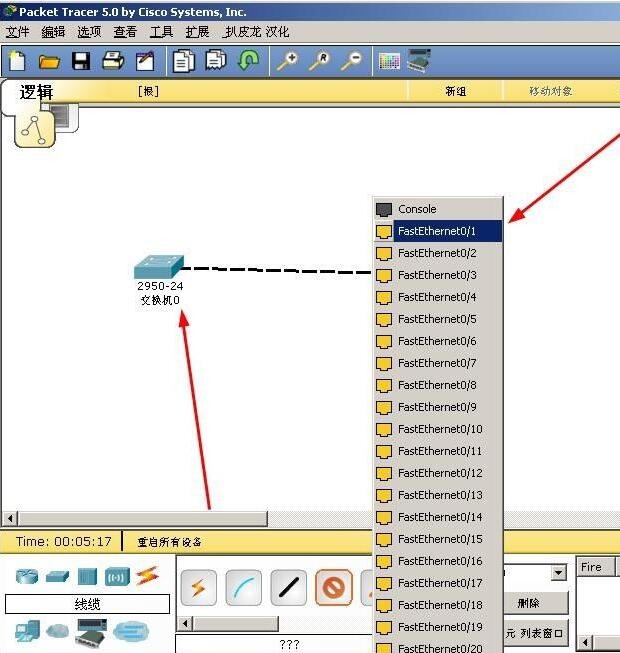Image resolution: width=620 pixels, height=653 pixels.
Task: Click the 移动对象 move object button
Action: coord(551,91)
